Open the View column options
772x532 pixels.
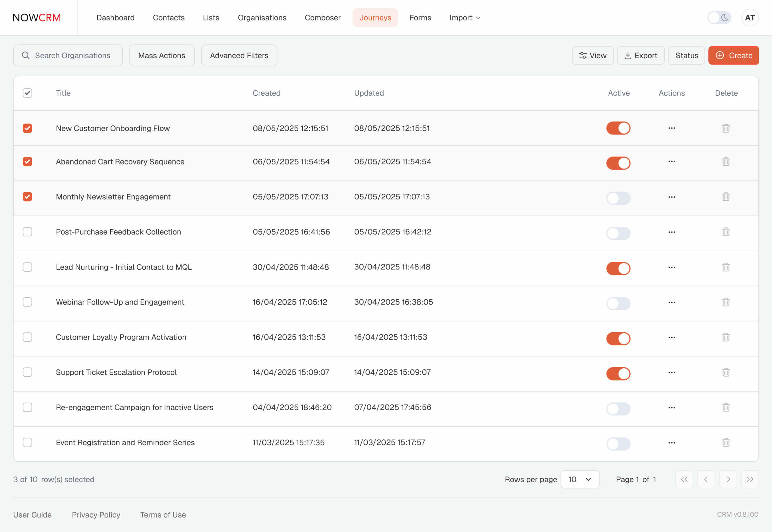tap(593, 55)
